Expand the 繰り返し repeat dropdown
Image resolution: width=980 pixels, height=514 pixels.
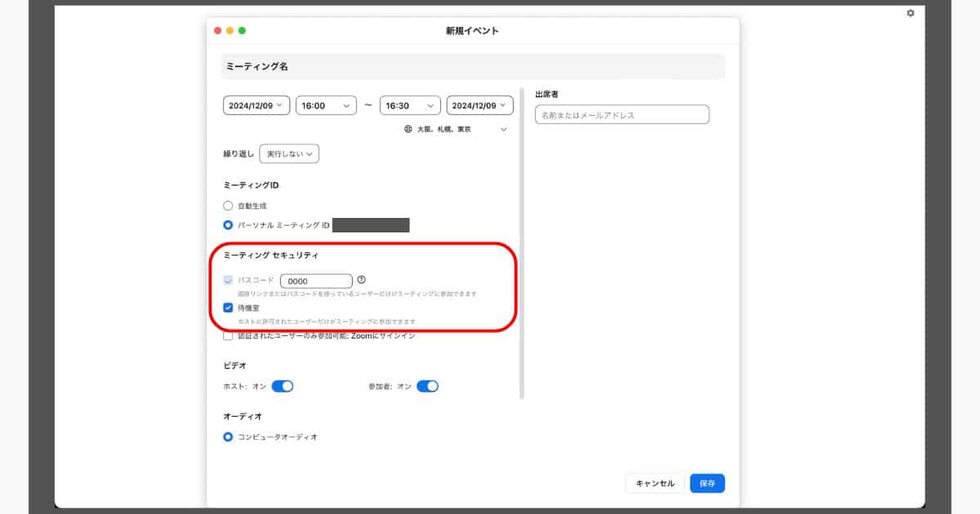(x=289, y=153)
